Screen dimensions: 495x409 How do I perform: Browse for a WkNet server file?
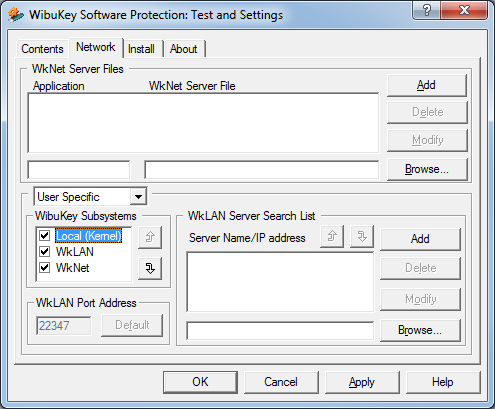(426, 169)
